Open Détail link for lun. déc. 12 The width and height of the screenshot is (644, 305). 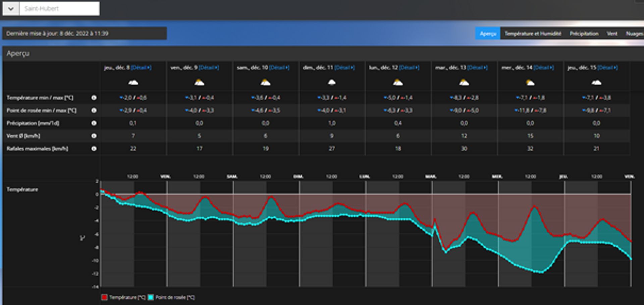(x=409, y=68)
